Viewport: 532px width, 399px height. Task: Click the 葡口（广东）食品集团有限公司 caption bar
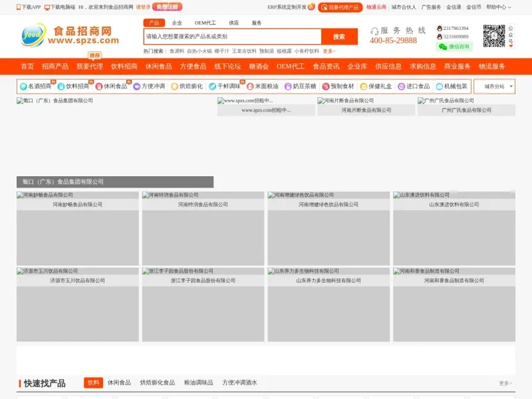tap(115, 182)
